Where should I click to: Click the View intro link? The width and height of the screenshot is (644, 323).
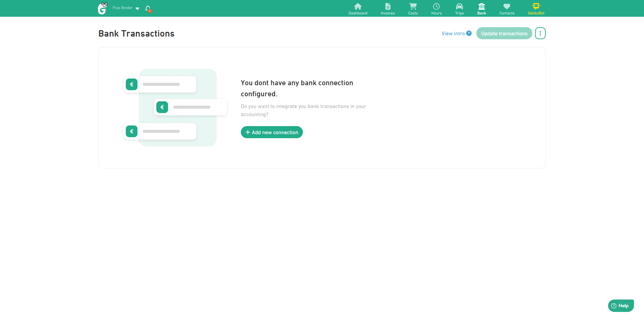[453, 34]
